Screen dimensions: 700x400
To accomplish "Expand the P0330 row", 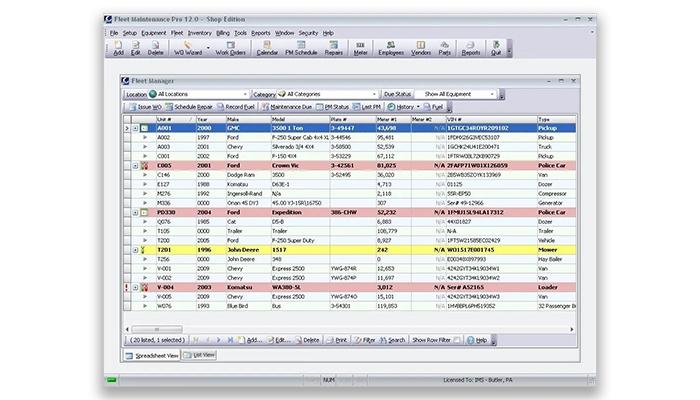I will [x=135, y=212].
